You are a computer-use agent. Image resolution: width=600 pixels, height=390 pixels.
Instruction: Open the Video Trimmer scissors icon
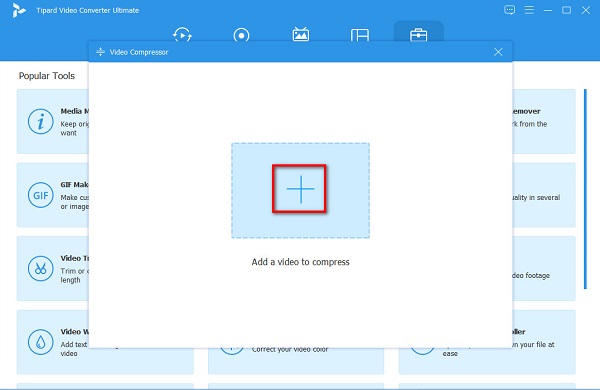[x=40, y=269]
